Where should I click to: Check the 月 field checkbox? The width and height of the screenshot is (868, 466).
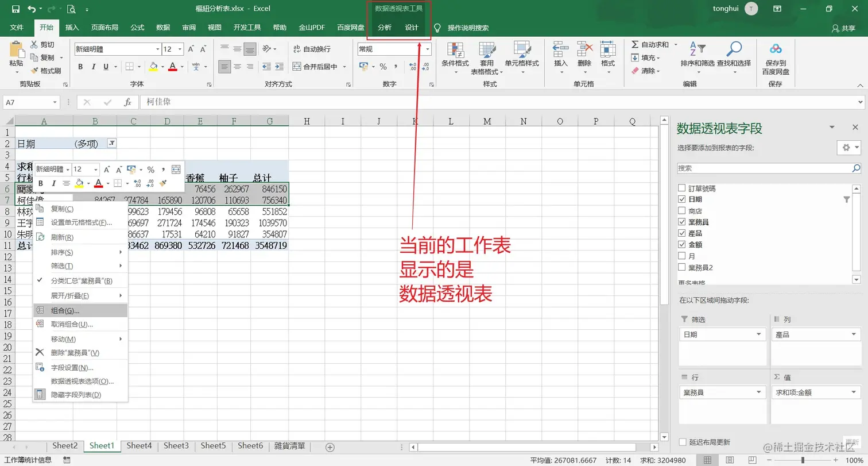point(682,256)
